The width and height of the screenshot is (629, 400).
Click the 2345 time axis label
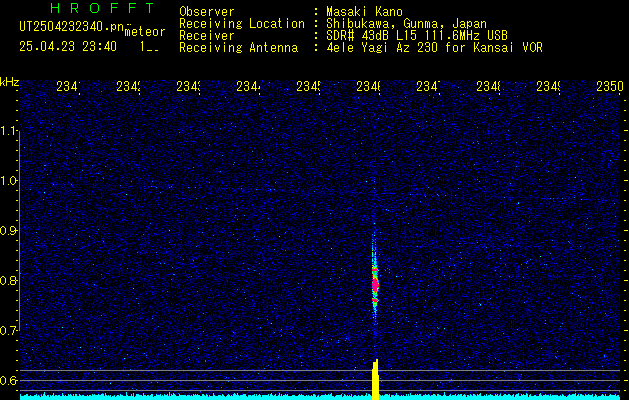308,86
